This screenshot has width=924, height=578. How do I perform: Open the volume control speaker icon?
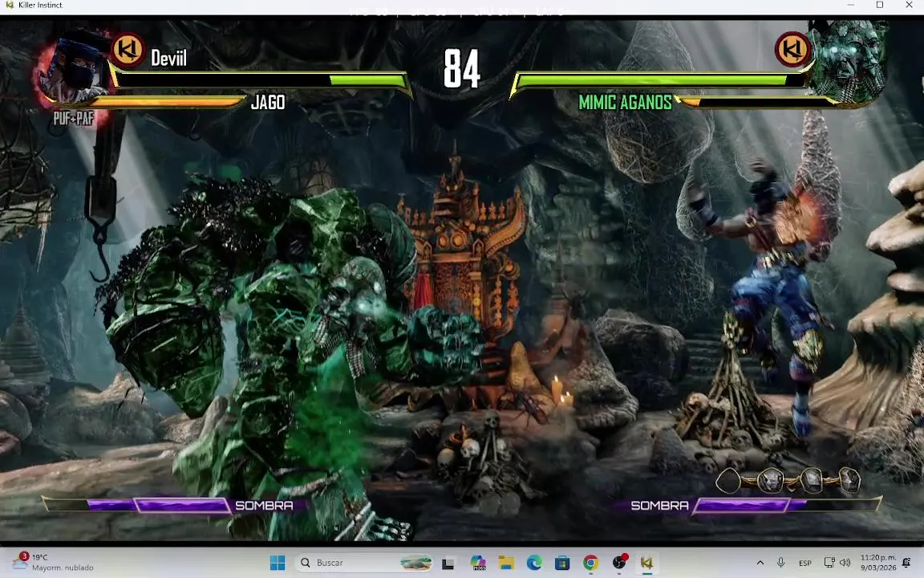click(845, 563)
